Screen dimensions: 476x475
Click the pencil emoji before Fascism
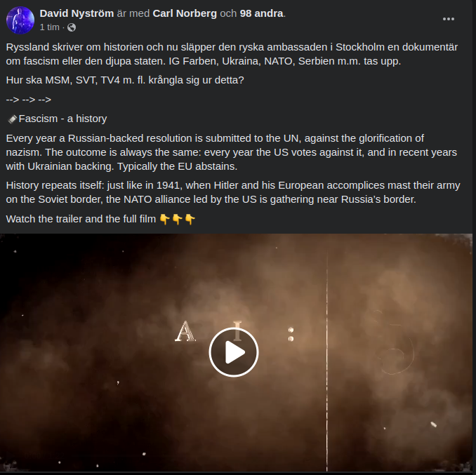point(12,119)
